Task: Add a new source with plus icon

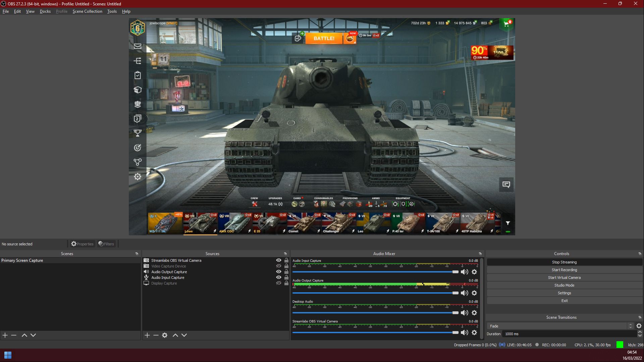Action: click(x=147, y=335)
